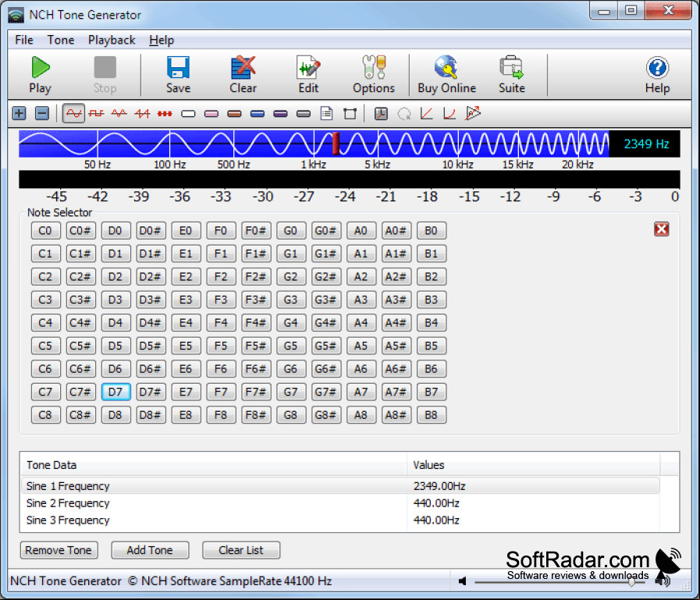Image resolution: width=700 pixels, height=600 pixels.
Task: Select the blue noise button
Action: [258, 114]
